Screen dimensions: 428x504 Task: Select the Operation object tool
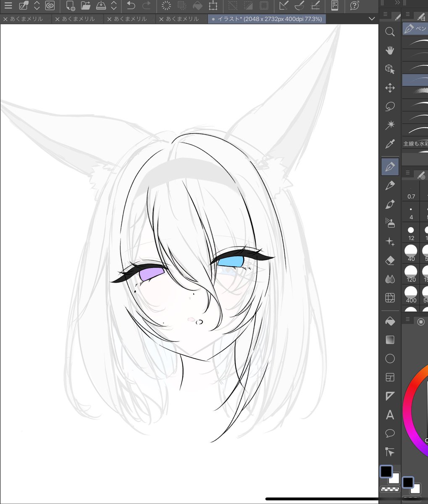click(x=390, y=69)
